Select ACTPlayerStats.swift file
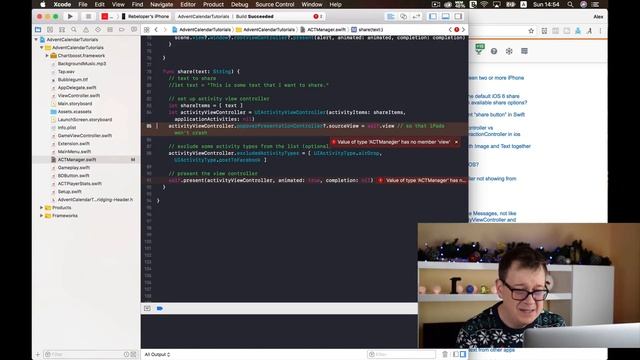The width and height of the screenshot is (640, 360). coord(80,184)
